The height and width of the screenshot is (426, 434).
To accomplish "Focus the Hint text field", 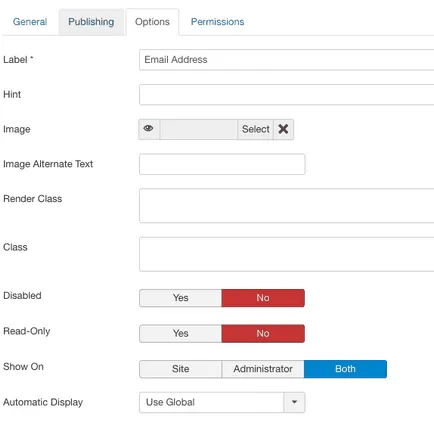I will [x=287, y=95].
